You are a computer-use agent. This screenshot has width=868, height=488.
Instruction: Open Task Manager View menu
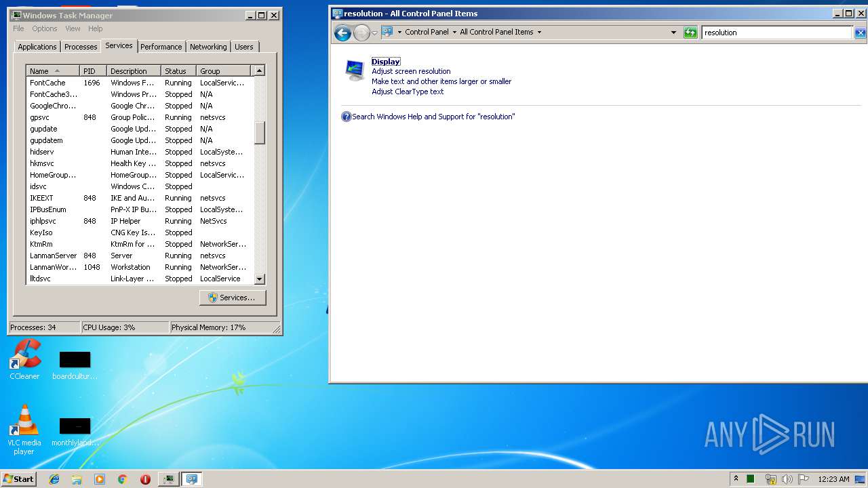[x=73, y=28]
